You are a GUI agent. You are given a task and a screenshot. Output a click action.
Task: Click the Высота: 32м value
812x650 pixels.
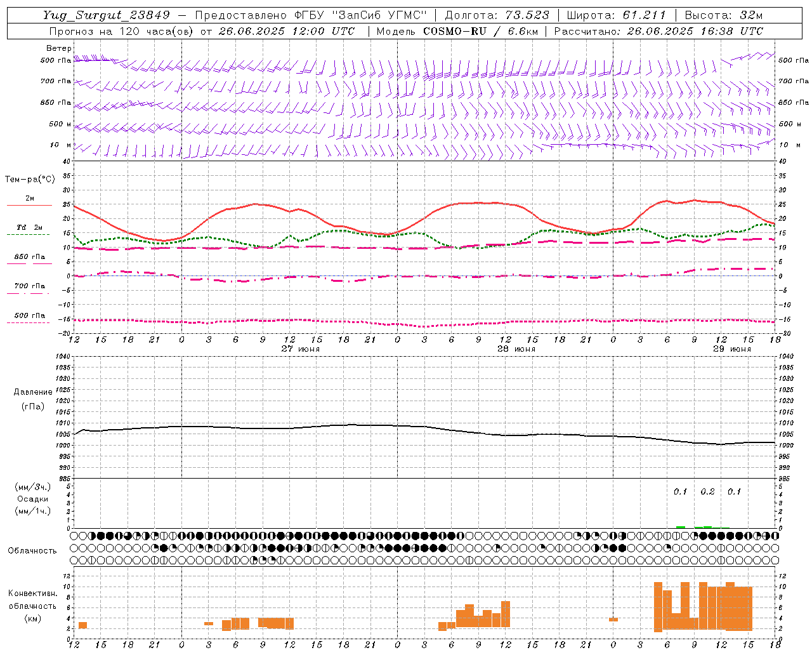(x=724, y=15)
